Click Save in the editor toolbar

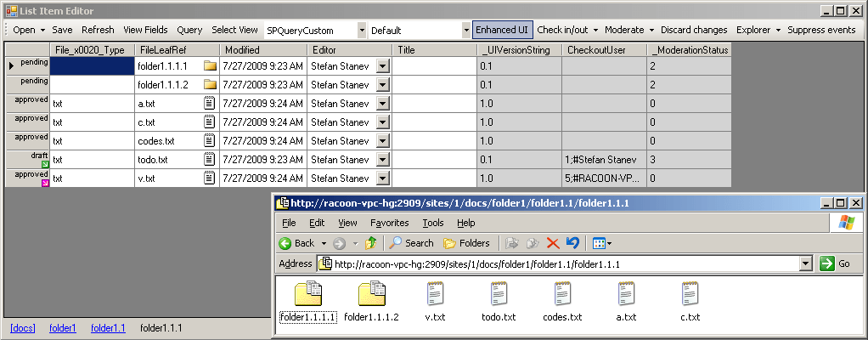click(63, 30)
